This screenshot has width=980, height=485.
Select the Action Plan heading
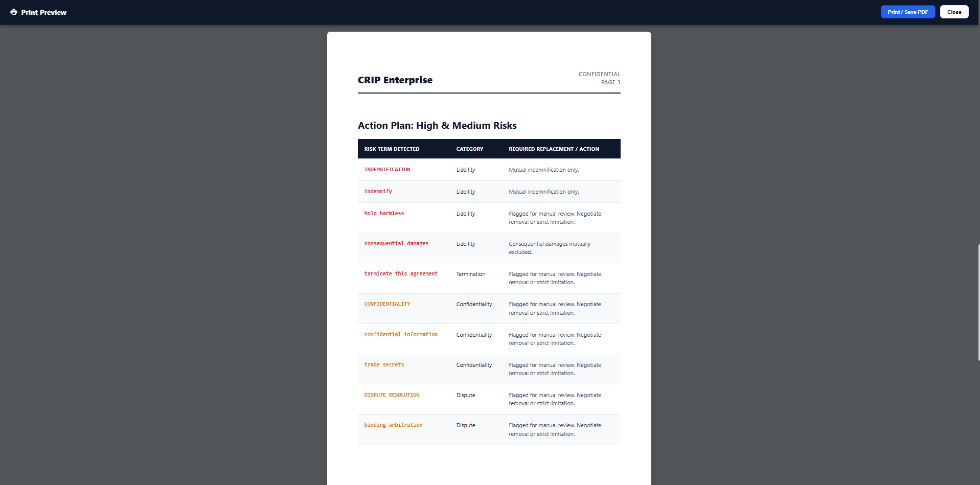click(x=437, y=125)
